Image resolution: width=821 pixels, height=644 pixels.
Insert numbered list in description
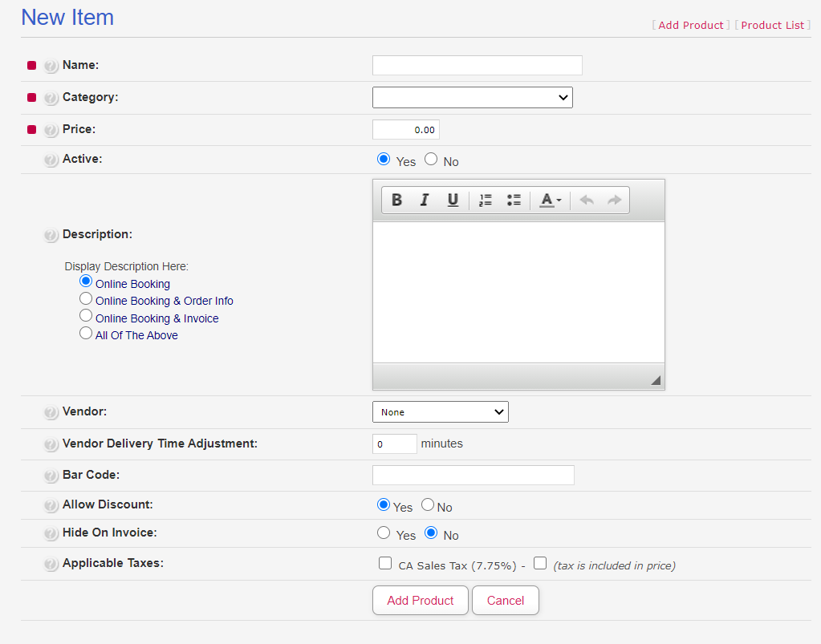tap(486, 200)
